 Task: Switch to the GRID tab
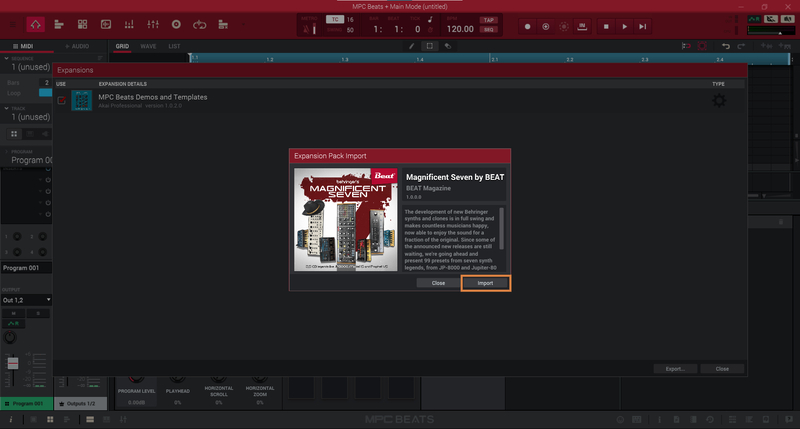click(x=122, y=46)
